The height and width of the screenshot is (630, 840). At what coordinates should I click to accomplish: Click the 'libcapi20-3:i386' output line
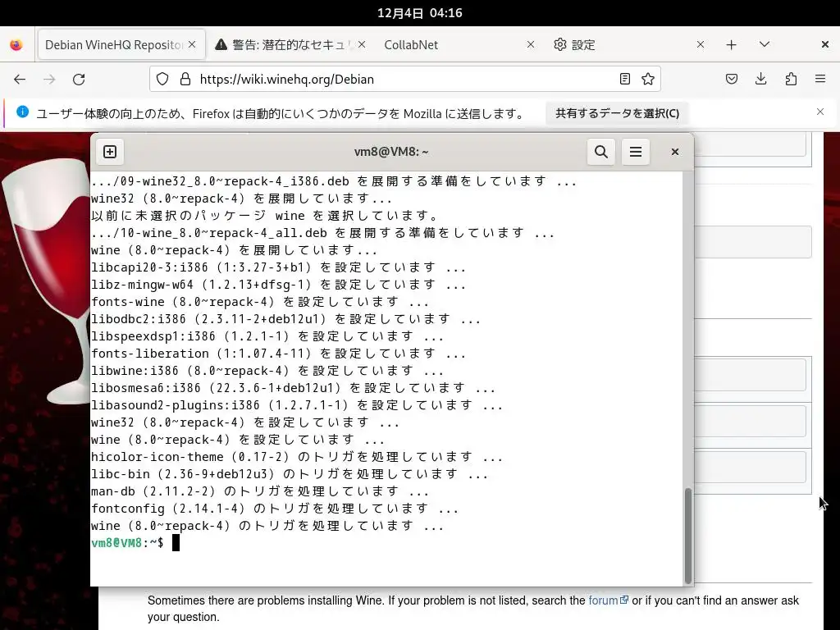coord(279,267)
